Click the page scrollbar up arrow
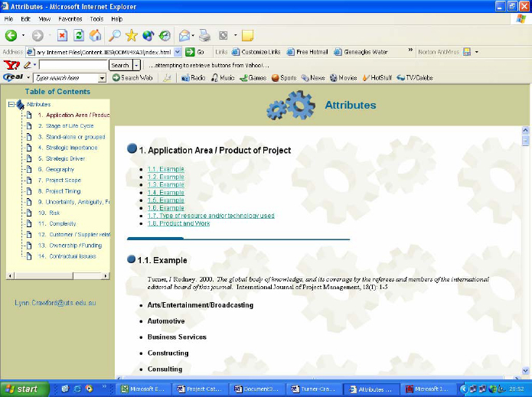 (x=525, y=130)
